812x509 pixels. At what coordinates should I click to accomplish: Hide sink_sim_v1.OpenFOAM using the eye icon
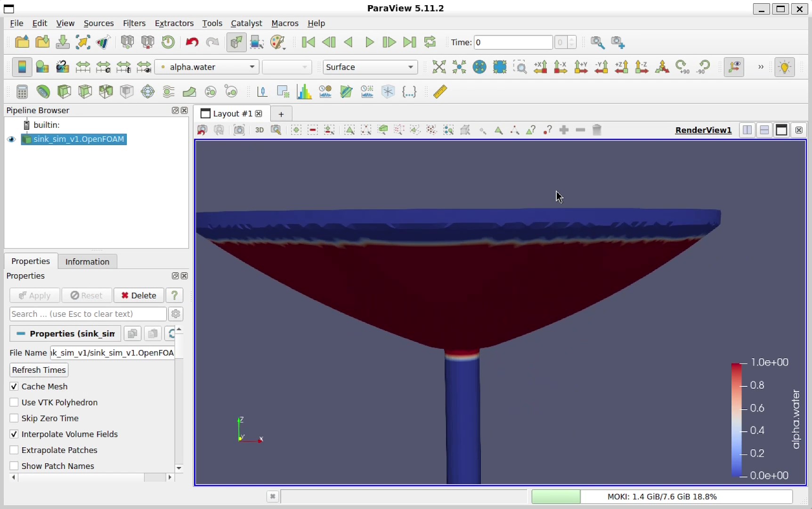point(12,140)
